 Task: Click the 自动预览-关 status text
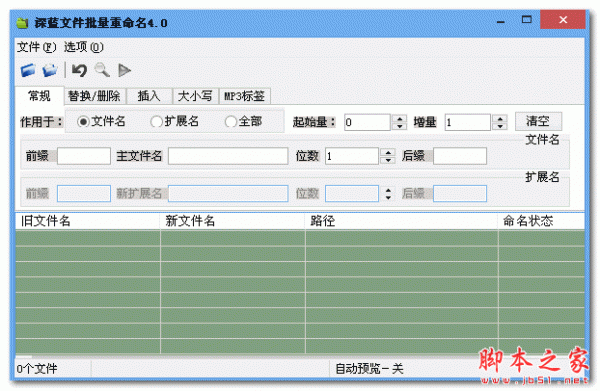coord(369,369)
